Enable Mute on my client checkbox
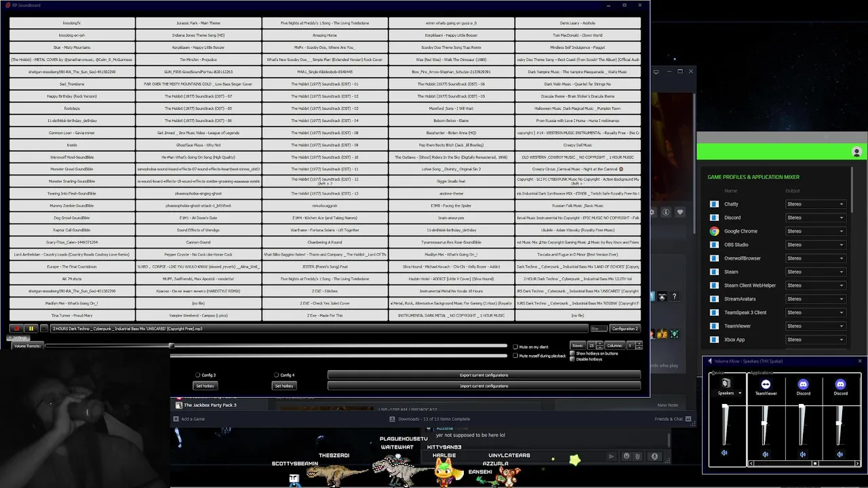Viewport: 868px width, 488px height. coord(515,347)
